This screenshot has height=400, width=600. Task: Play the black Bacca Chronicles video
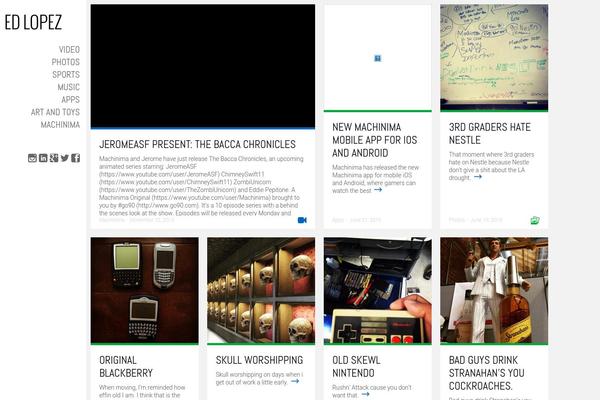(x=203, y=66)
